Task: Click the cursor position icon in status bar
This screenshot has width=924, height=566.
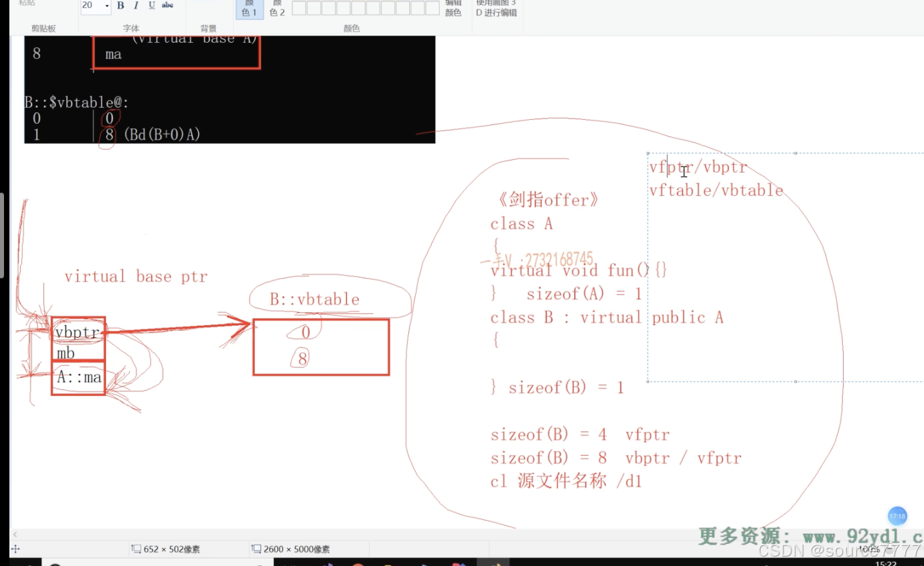Action: (x=15, y=549)
